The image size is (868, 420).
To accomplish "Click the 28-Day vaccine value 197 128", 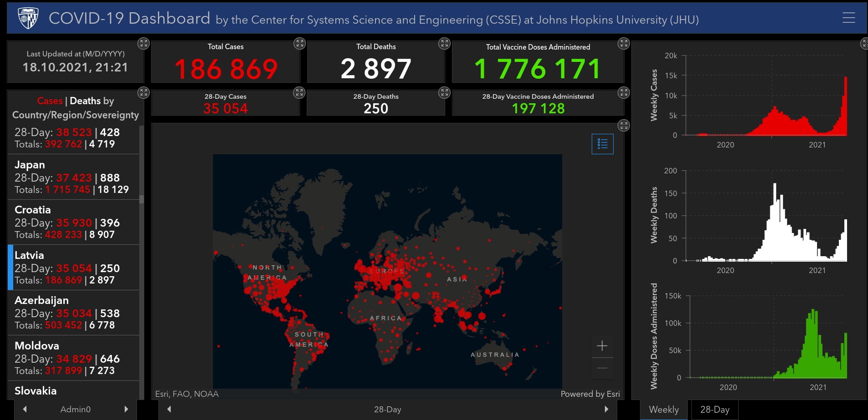I will pyautogui.click(x=538, y=108).
